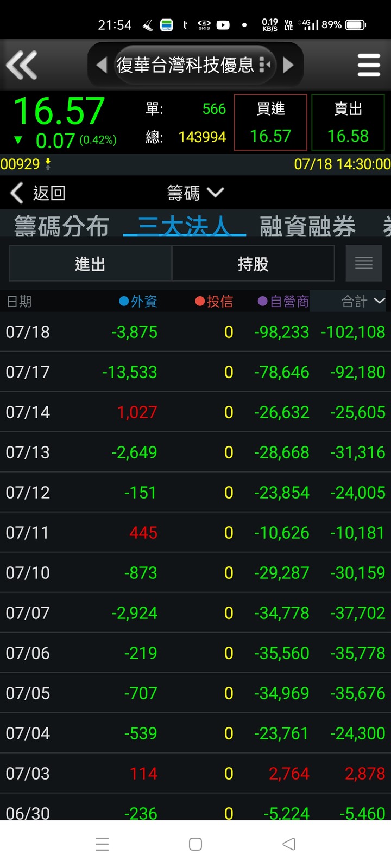Select the 持股 view button
Image resolution: width=391 pixels, height=868 pixels.
click(253, 264)
